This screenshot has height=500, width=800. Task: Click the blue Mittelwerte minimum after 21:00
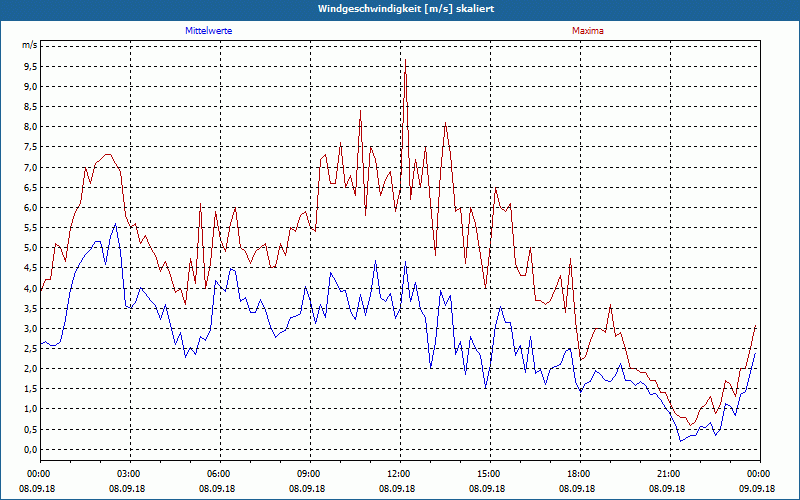(x=681, y=441)
